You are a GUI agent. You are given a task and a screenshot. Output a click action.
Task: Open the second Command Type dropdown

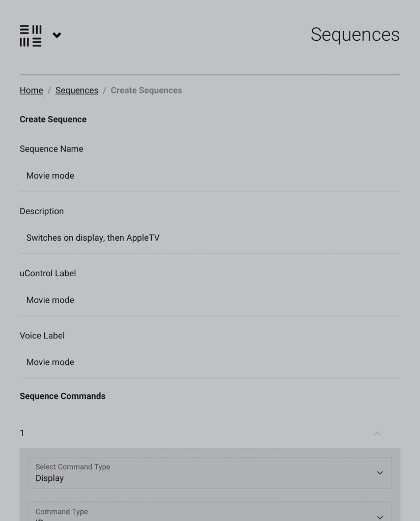coord(204,513)
